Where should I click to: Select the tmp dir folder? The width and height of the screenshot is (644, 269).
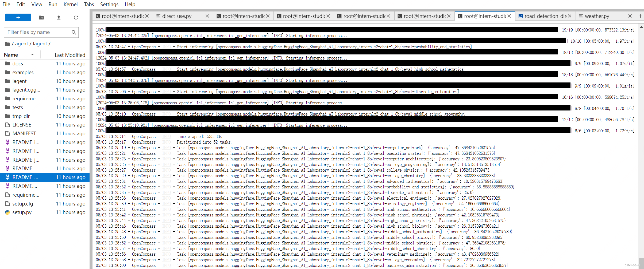coord(45,116)
